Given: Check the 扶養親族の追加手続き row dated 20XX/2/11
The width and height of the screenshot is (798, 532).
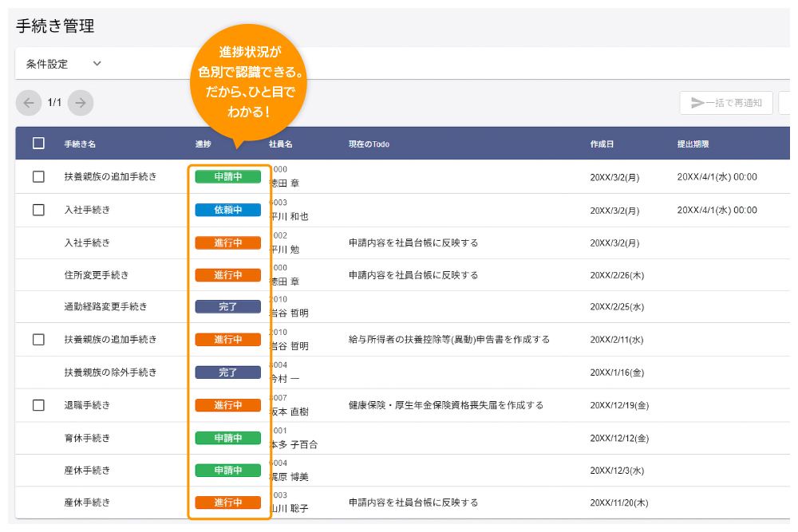Looking at the screenshot, I should pyautogui.click(x=38, y=339).
